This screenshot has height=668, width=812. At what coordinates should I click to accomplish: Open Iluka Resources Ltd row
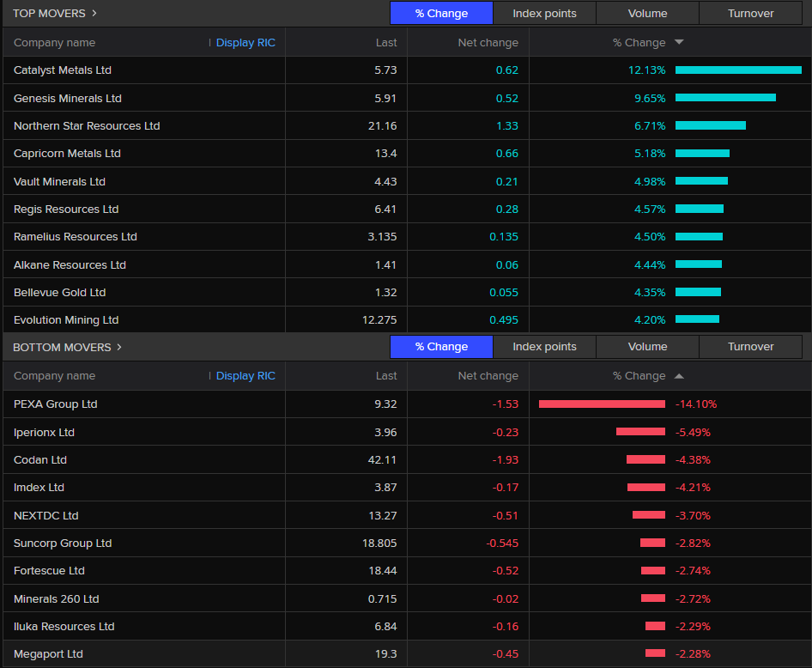[x=407, y=626]
